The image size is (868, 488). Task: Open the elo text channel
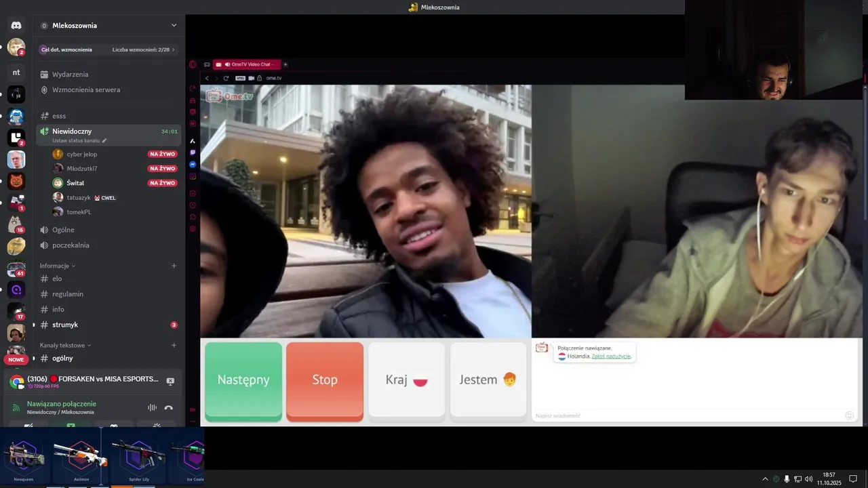108,279
